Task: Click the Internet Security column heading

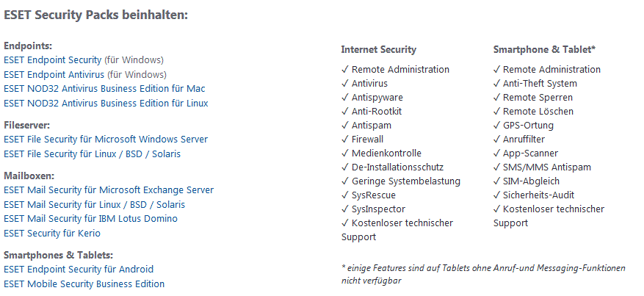Action: click(x=378, y=50)
